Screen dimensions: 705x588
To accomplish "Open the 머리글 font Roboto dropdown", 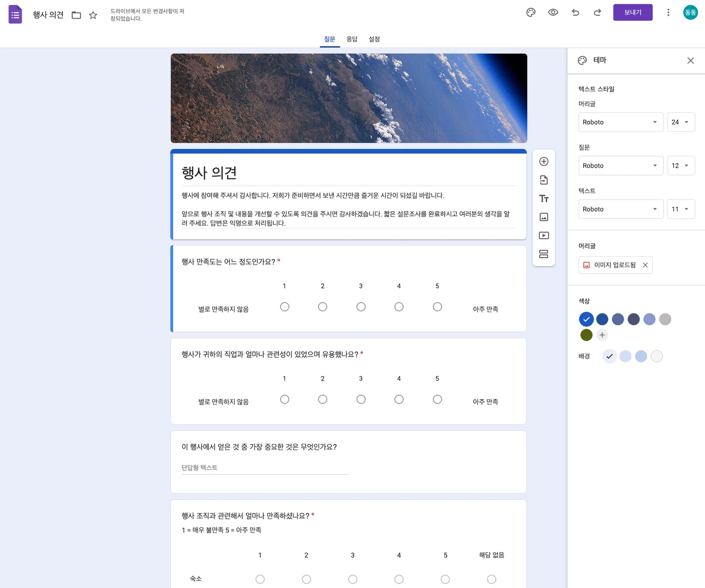I will (x=621, y=122).
